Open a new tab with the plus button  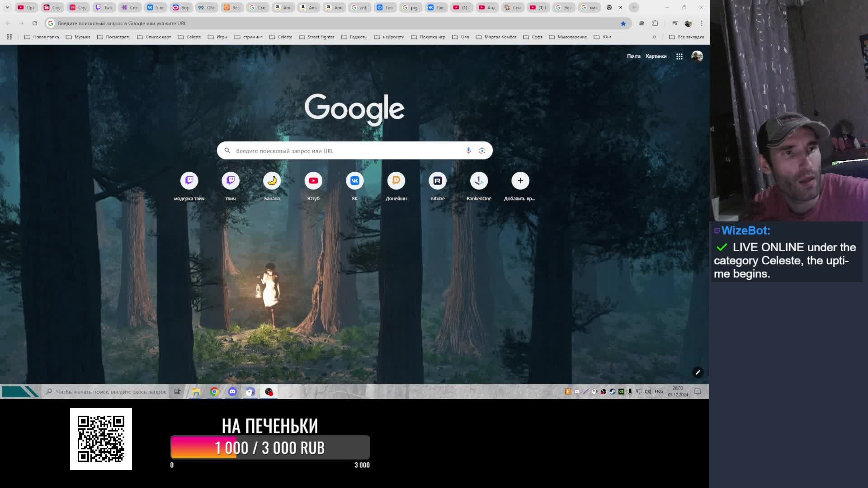click(634, 7)
